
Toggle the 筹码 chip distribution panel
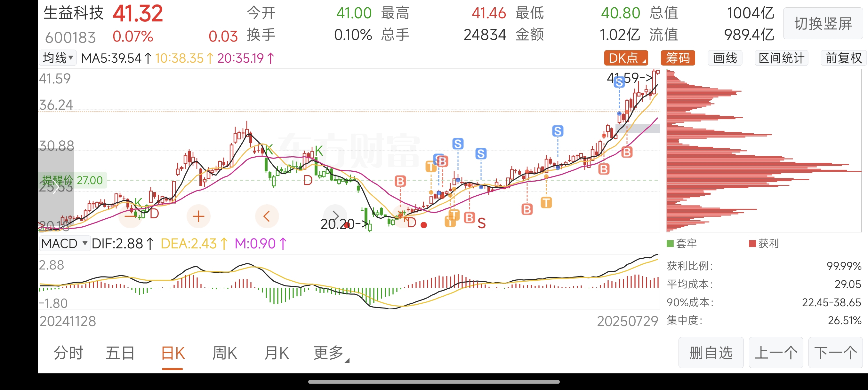tap(678, 58)
